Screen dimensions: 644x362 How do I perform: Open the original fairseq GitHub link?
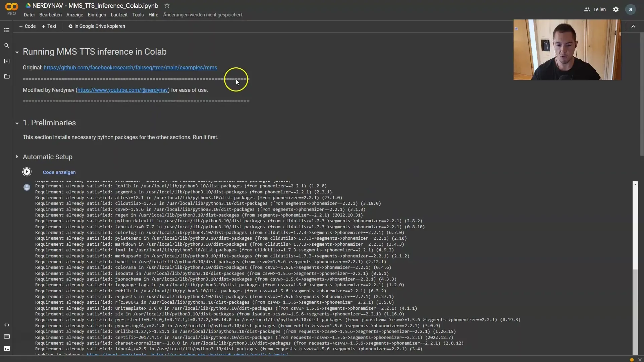click(x=130, y=67)
